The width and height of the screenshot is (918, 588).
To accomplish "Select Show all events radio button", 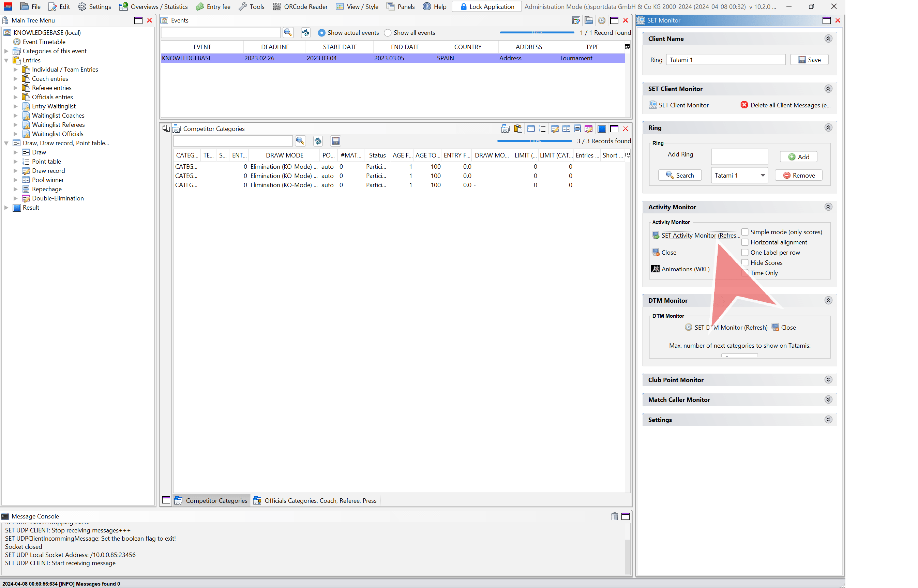I will tap(388, 33).
